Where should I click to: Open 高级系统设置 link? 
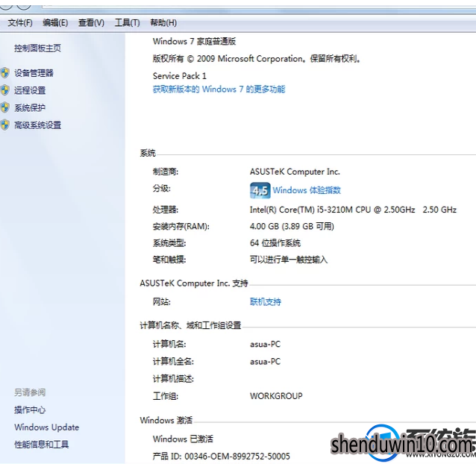(37, 125)
